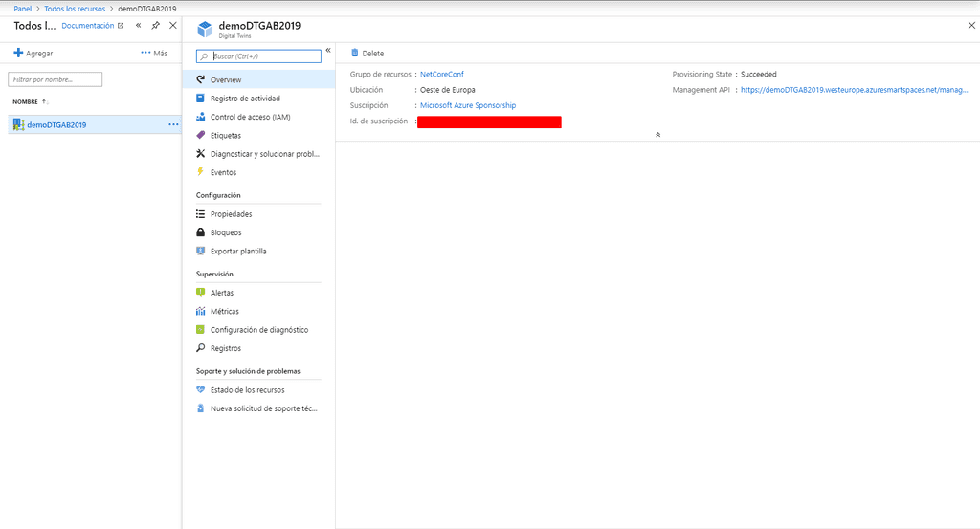The height and width of the screenshot is (529, 980).
Task: Select Etiquetas tag icon item
Action: coord(226,136)
